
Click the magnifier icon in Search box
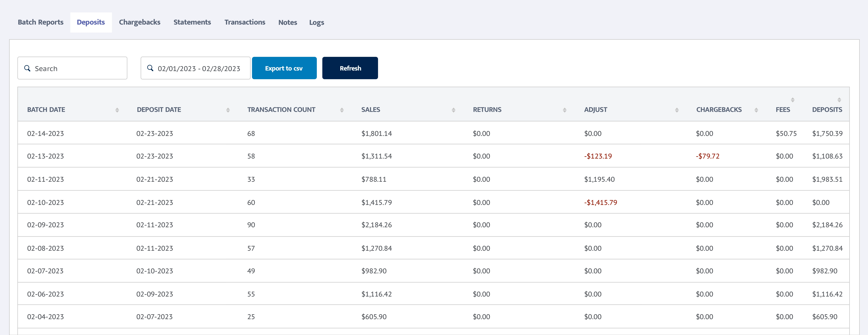point(27,68)
